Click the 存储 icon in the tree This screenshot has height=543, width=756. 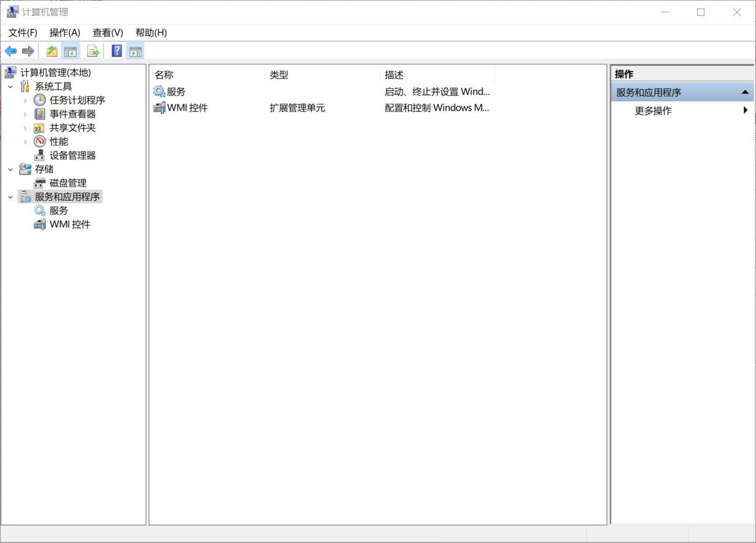pos(25,169)
